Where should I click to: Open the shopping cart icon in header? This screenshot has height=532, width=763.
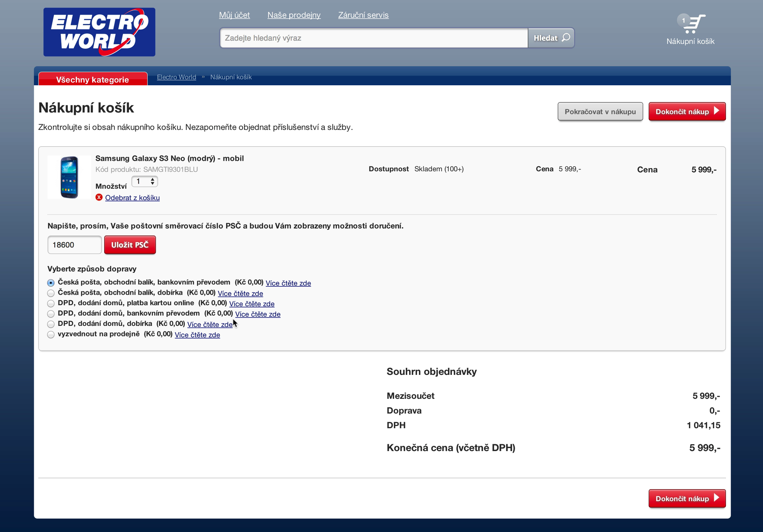pos(691,24)
